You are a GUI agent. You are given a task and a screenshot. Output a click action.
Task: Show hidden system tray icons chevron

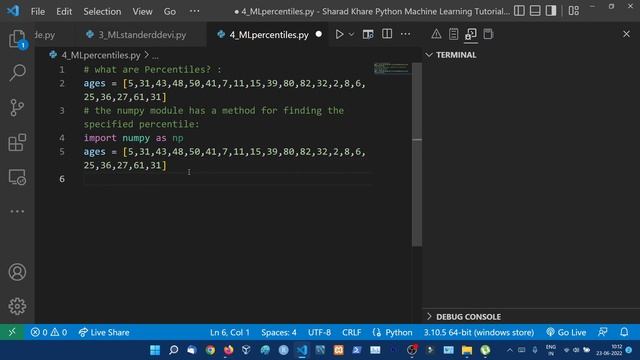(x=509, y=350)
